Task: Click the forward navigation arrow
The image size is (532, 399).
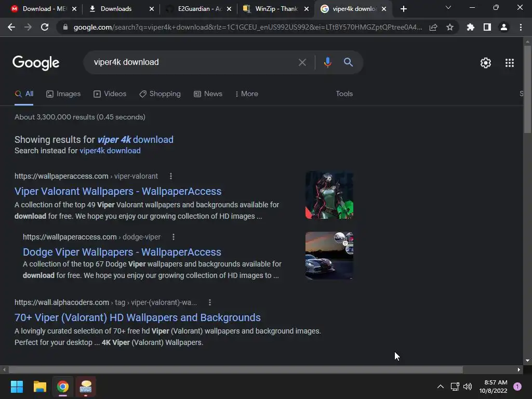Action: (x=28, y=27)
